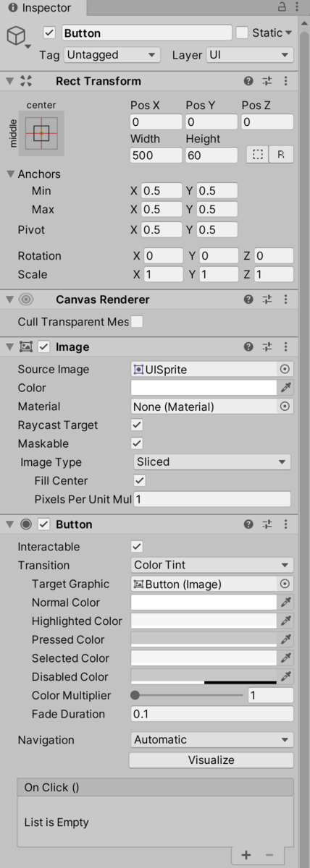The height and width of the screenshot is (868, 310).
Task: Toggle Rect Transform blueprint mode icon
Action: (x=256, y=155)
